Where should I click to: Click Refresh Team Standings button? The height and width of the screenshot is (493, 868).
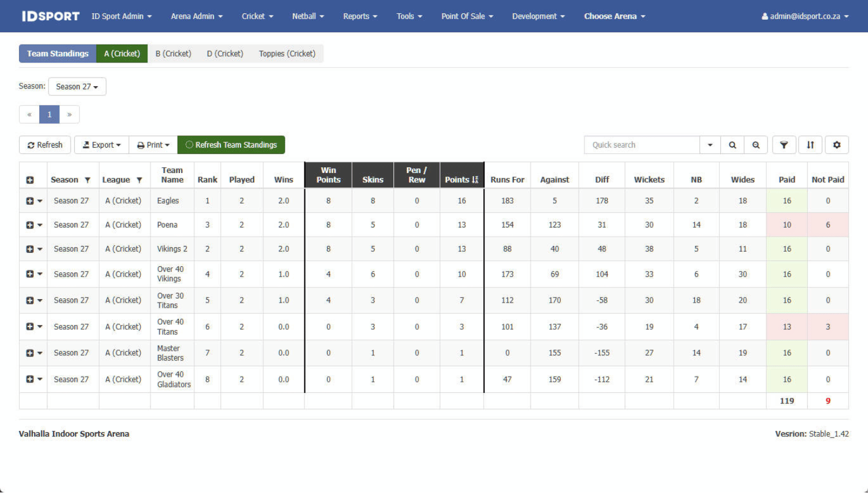(x=231, y=145)
